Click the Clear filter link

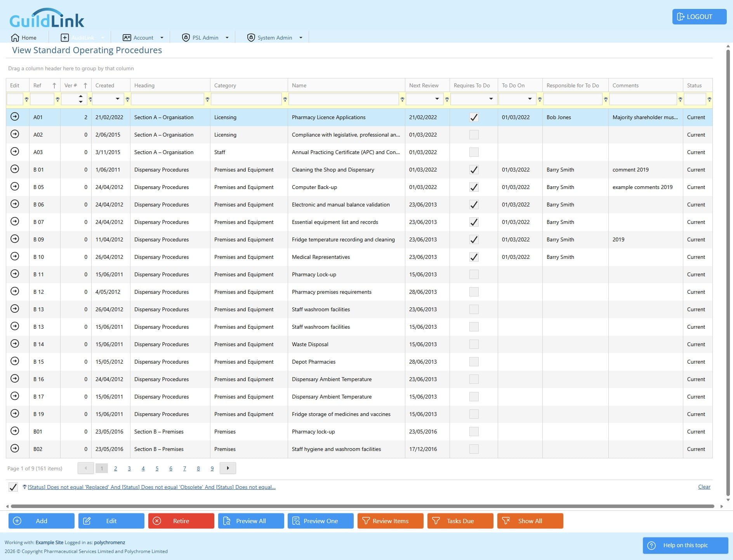coord(704,487)
